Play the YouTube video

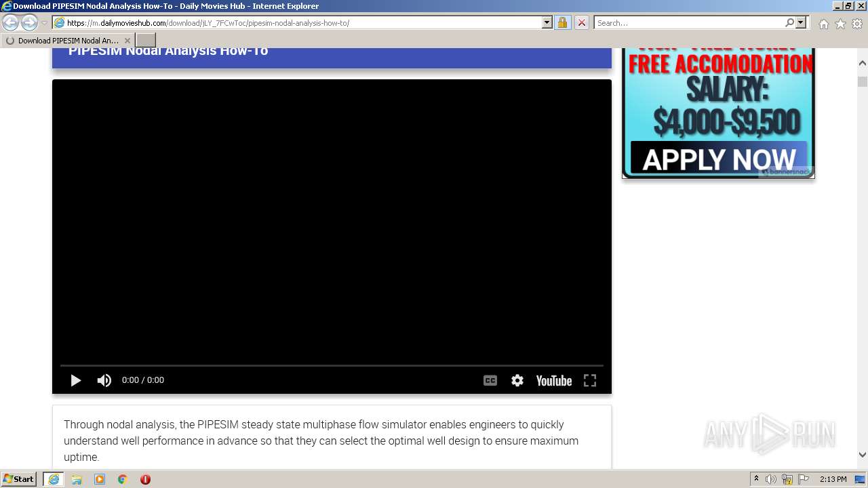pyautogui.click(x=76, y=380)
